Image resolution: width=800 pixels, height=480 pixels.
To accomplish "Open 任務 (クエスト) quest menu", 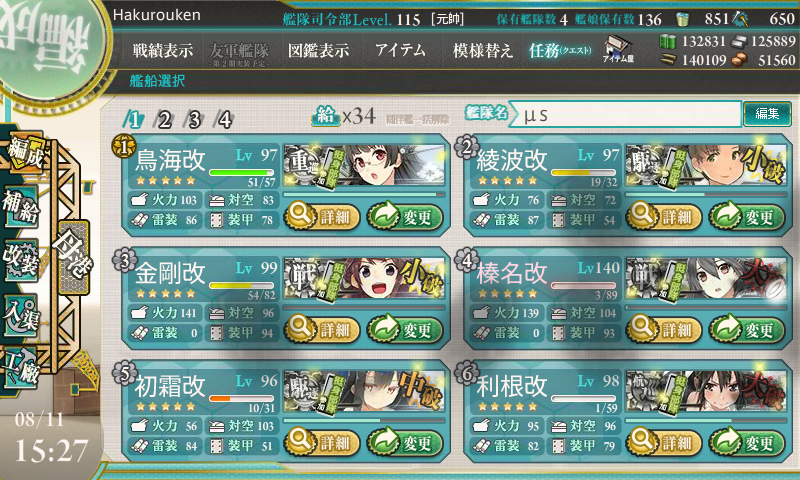I will coord(560,50).
